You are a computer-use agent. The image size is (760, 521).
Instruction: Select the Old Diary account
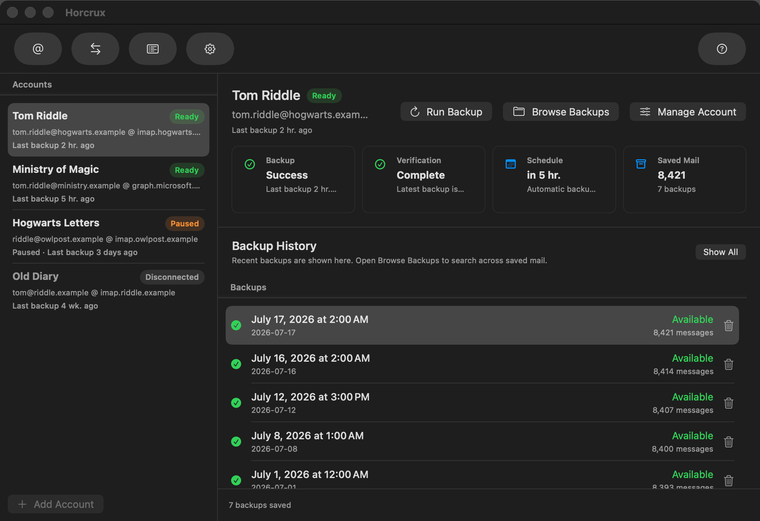pos(109,290)
